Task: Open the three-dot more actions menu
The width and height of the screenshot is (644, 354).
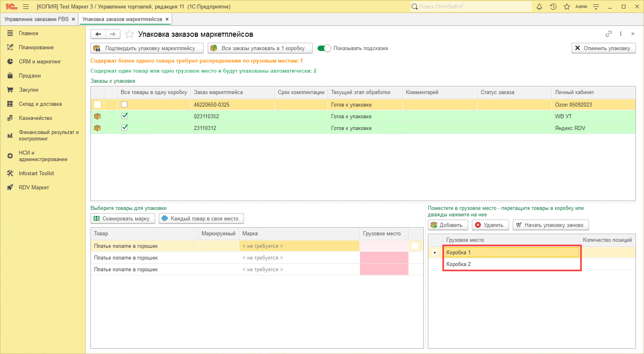Action: tap(621, 34)
